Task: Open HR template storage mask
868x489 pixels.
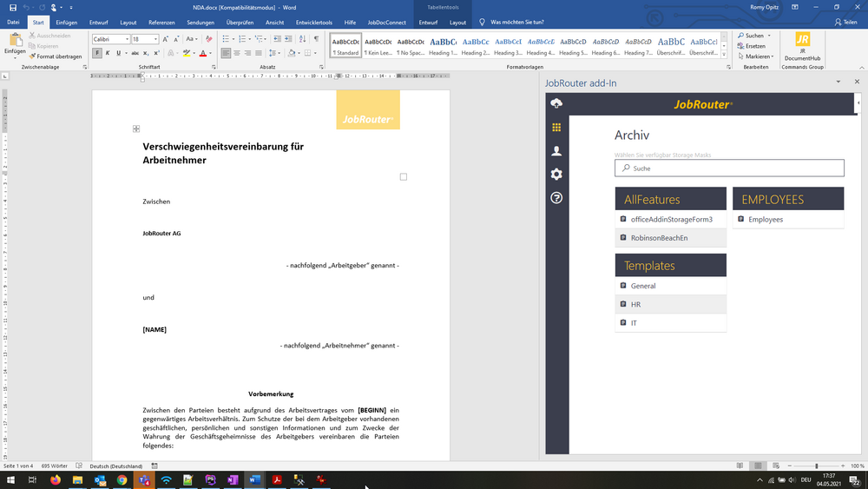Action: coord(670,305)
